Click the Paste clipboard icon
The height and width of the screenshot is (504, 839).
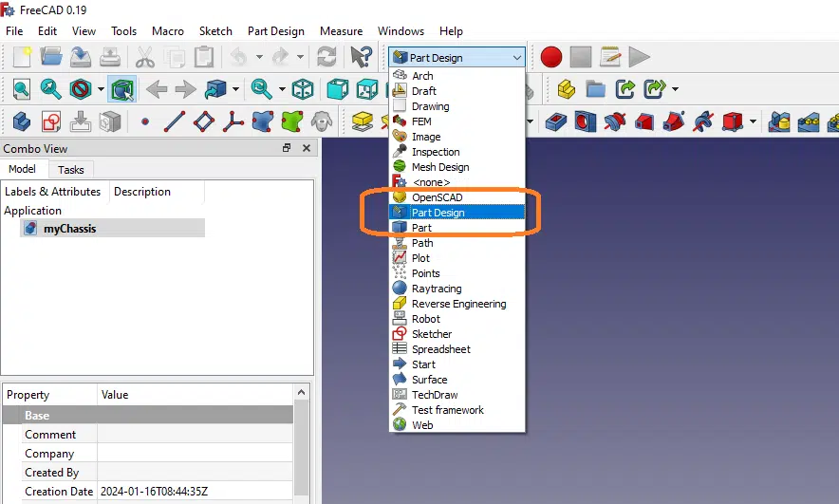click(x=203, y=57)
